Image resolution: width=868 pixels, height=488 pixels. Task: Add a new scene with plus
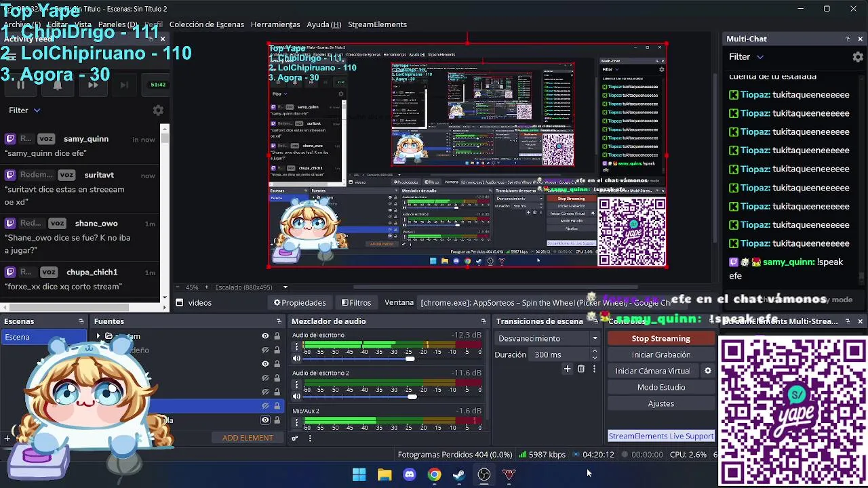coord(7,438)
